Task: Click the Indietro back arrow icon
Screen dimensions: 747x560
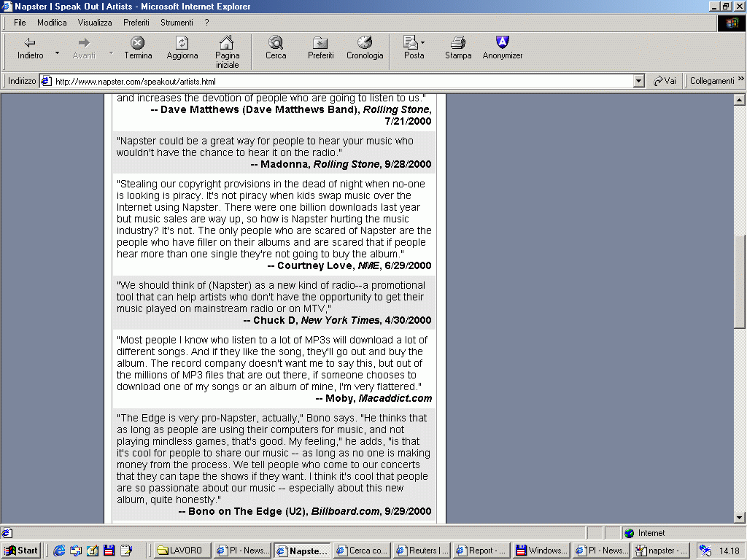Action: (30, 43)
